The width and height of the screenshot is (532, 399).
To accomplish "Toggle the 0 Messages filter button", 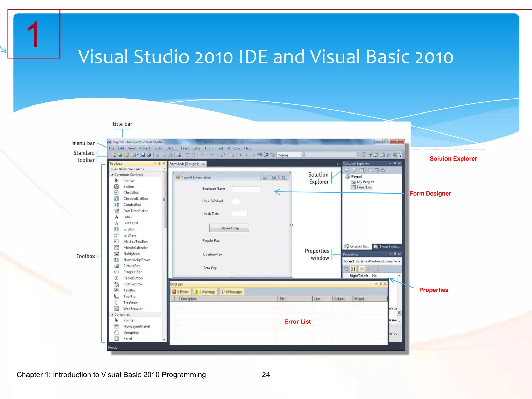I will coord(231,292).
